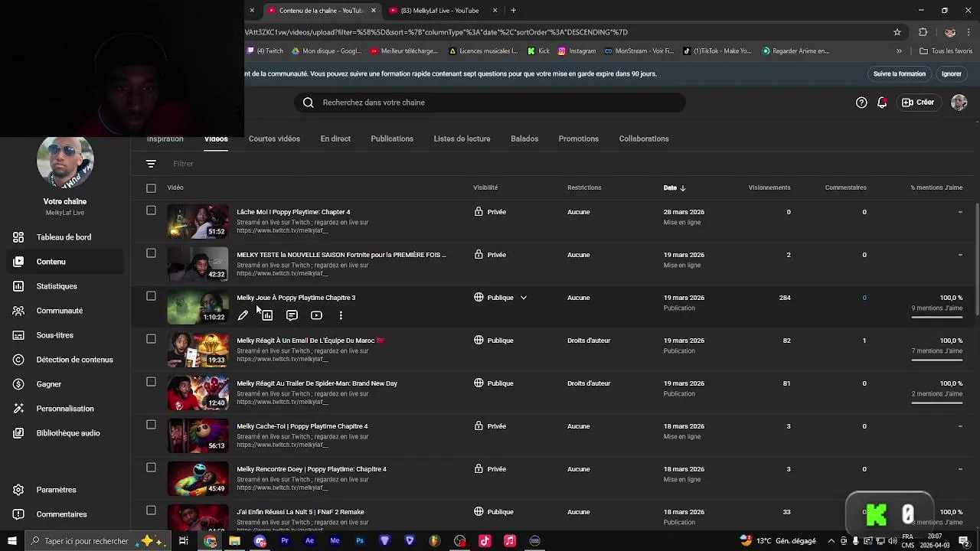Show hidden system tray icons
Image resolution: width=980 pixels, height=551 pixels.
(x=831, y=541)
